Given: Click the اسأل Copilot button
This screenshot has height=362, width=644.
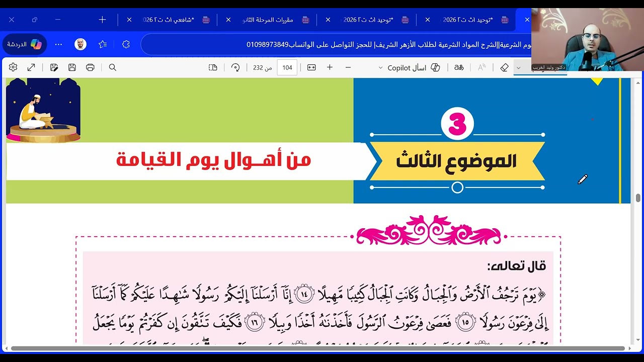Looking at the screenshot, I should click(x=413, y=67).
